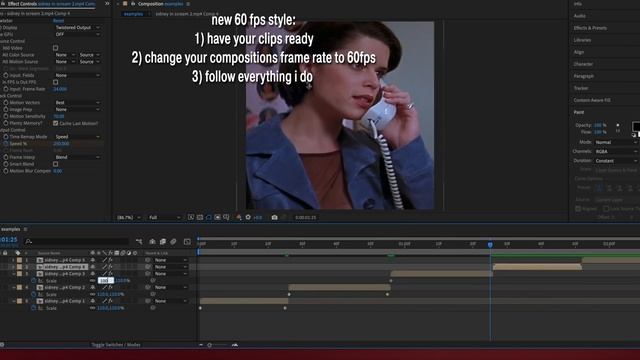Open the Audio panel tab
Image resolution: width=640 pixels, height=360 pixels.
(580, 16)
